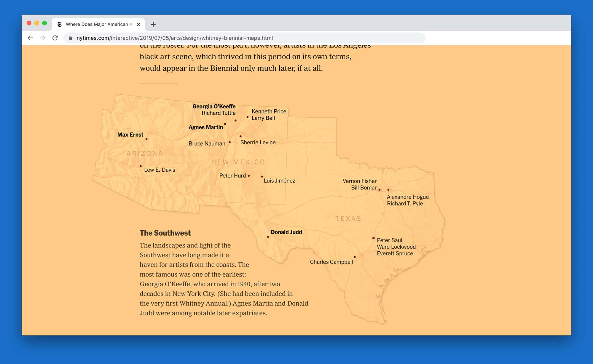593x364 pixels.
Task: Click the TEXAS state label
Action: click(x=348, y=218)
